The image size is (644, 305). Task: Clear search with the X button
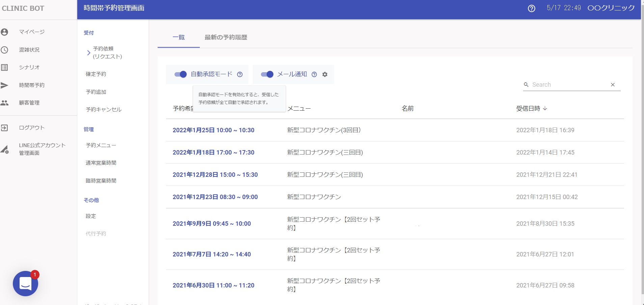click(x=613, y=85)
